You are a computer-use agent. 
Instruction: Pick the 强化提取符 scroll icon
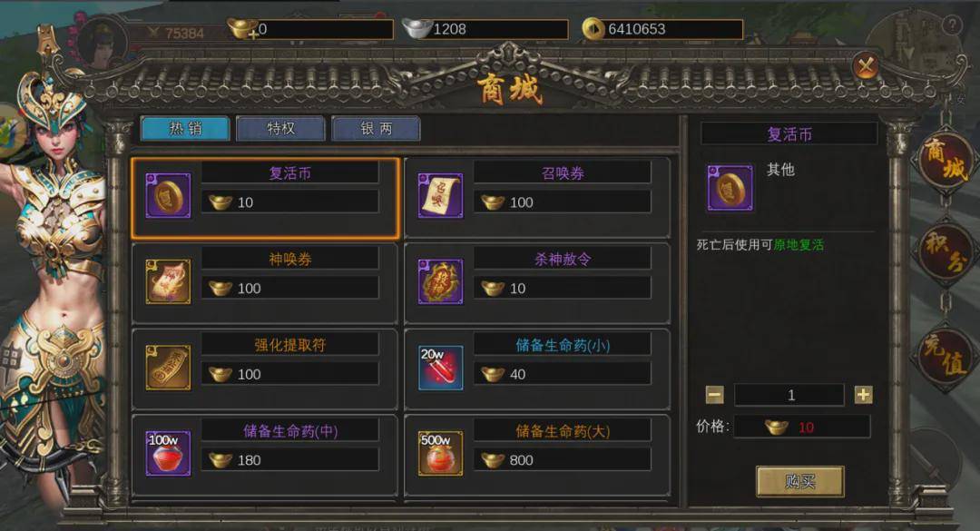168,368
